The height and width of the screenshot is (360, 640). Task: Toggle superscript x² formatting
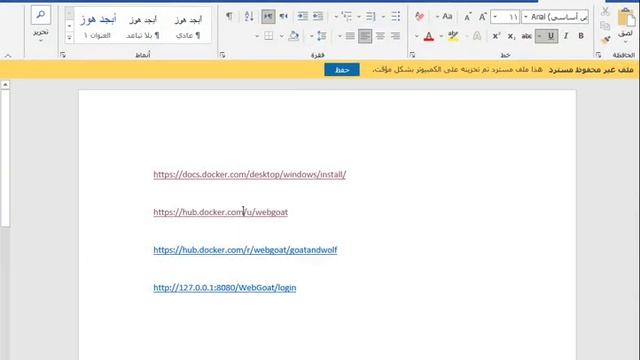pos(496,36)
